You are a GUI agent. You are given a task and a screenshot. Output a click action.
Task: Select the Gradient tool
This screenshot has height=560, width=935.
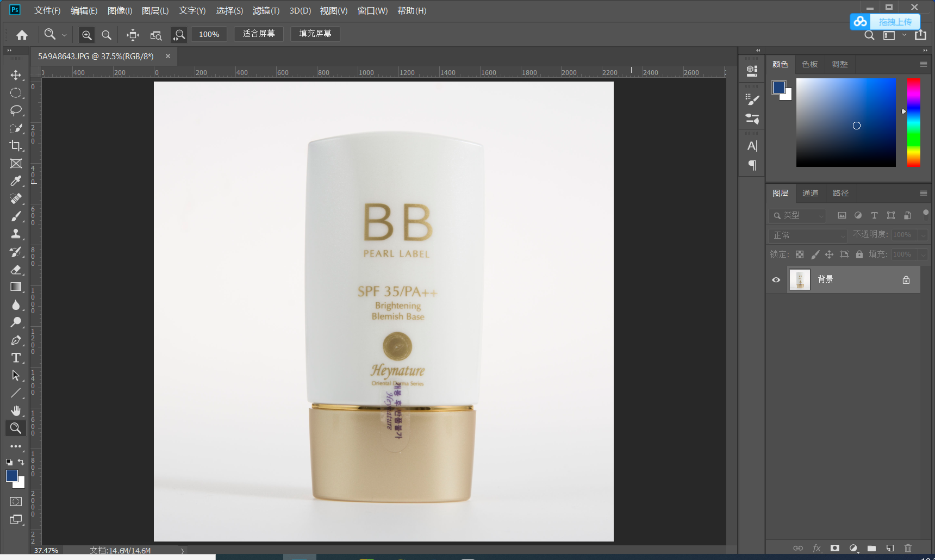coord(16,287)
